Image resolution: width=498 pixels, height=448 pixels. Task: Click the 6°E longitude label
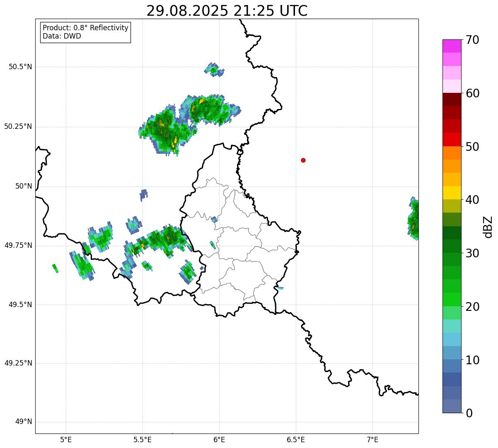coord(219,439)
